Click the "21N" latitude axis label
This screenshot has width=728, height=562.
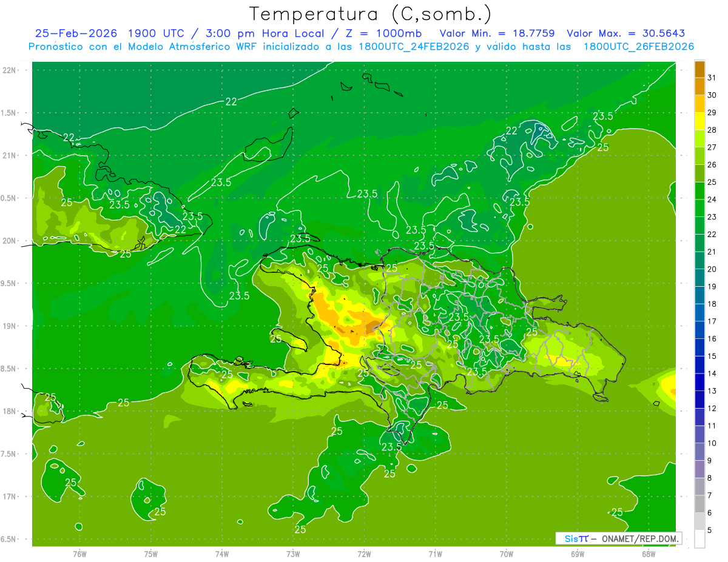(x=8, y=156)
